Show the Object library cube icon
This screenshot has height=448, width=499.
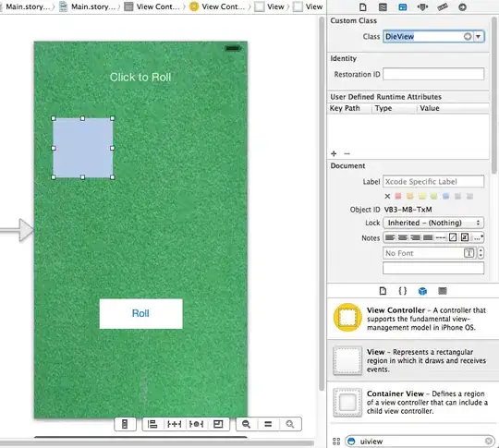point(422,291)
